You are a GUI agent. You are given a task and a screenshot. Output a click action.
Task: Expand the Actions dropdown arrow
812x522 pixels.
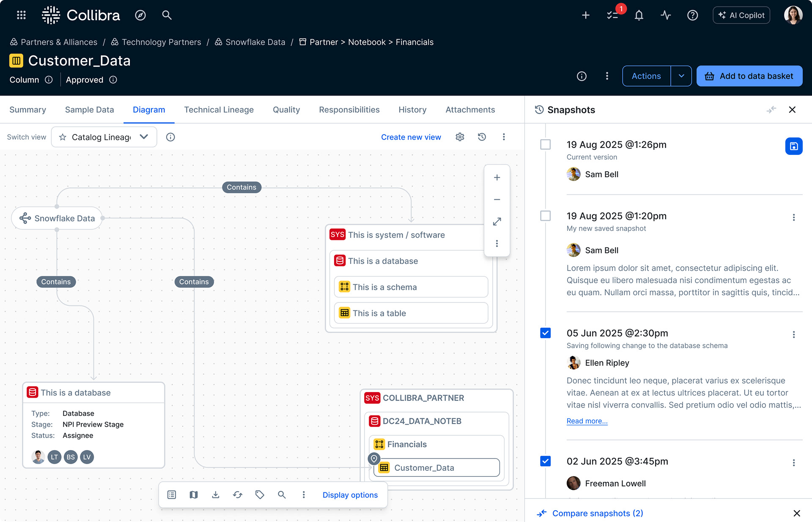(681, 76)
